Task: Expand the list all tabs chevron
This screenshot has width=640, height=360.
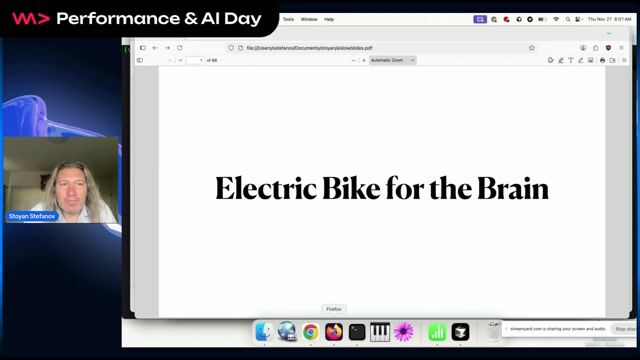Action: pos(609,33)
